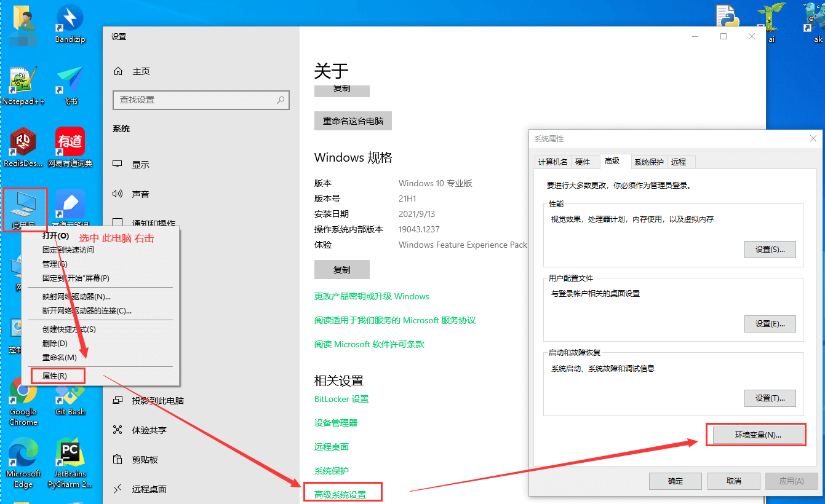This screenshot has height=504, width=825.
Task: Open 更改产品密钥或升级 Windows link
Action: pos(372,296)
